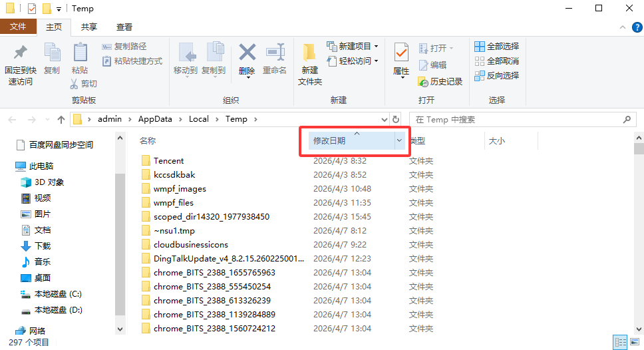Click the Cut scissors (剪切)

point(83,84)
